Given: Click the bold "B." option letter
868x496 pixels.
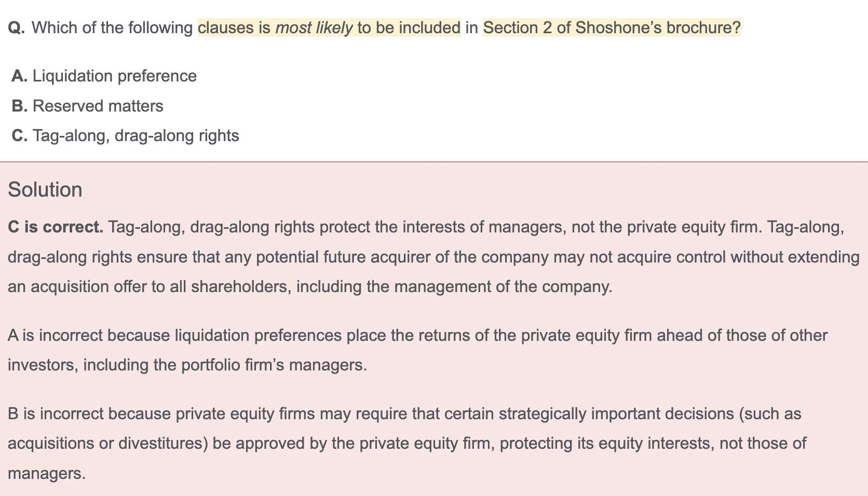Looking at the screenshot, I should tap(19, 106).
